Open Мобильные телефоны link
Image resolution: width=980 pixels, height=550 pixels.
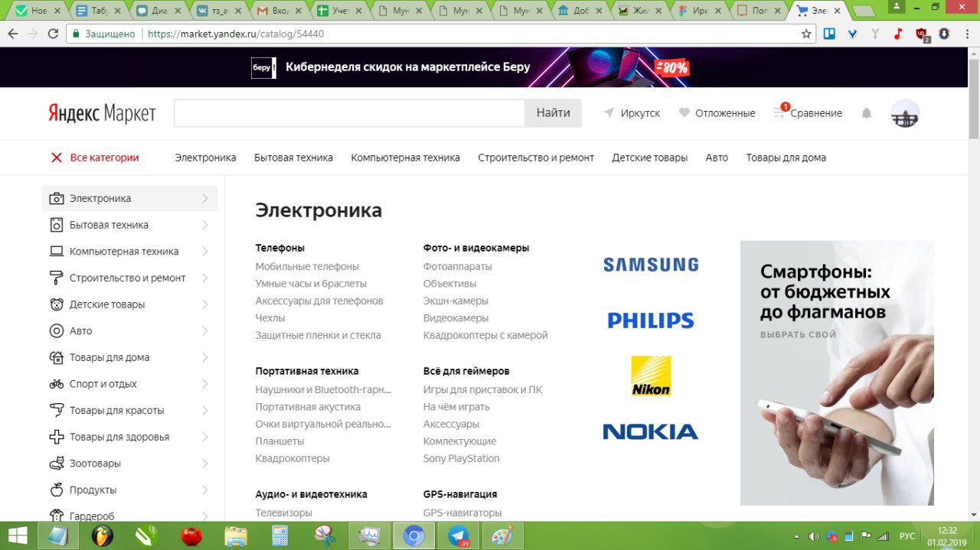coord(307,266)
